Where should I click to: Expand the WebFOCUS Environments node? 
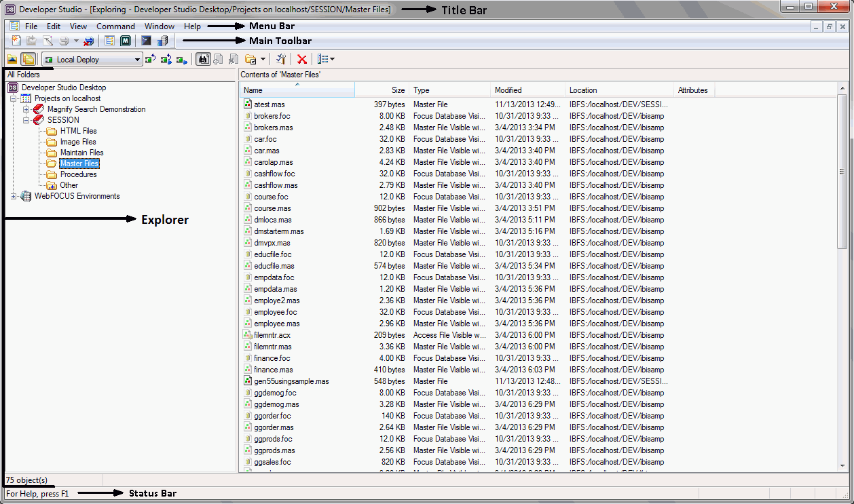pyautogui.click(x=14, y=196)
